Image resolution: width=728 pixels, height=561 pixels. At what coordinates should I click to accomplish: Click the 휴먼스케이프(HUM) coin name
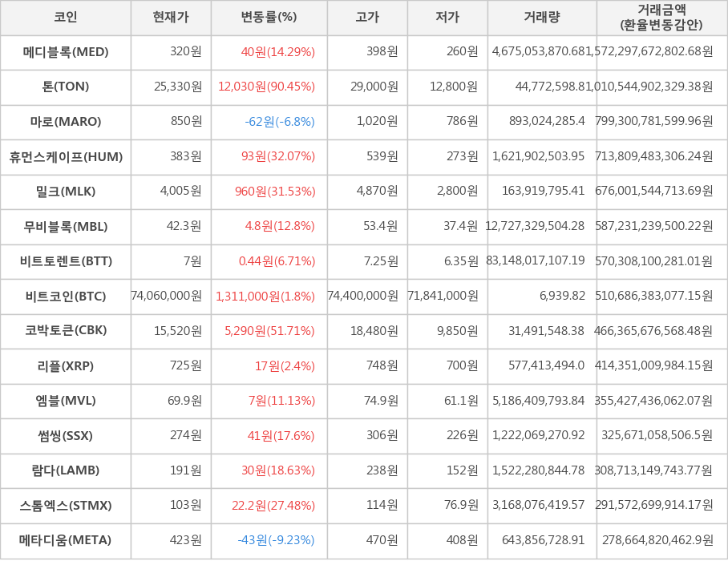coord(66,157)
